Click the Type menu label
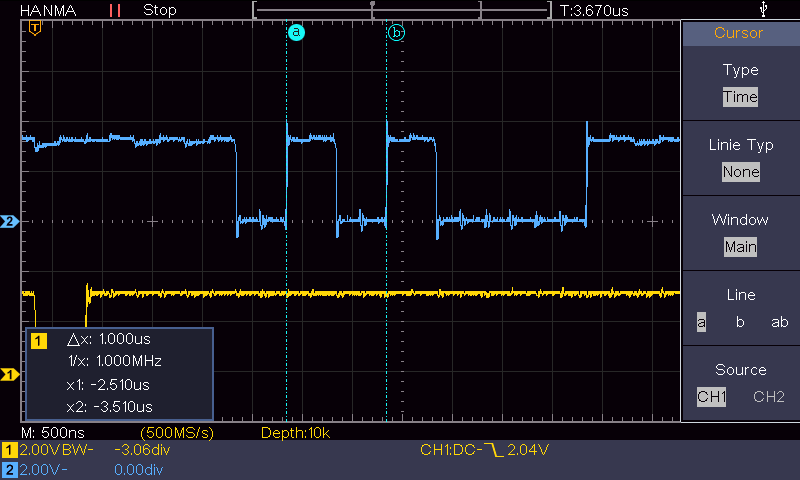The image size is (800, 480). [x=740, y=70]
